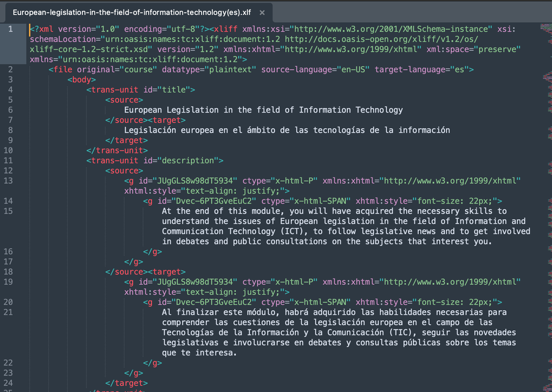Click the target-language="es" attribute
The width and height of the screenshot is (552, 392).
(x=422, y=70)
